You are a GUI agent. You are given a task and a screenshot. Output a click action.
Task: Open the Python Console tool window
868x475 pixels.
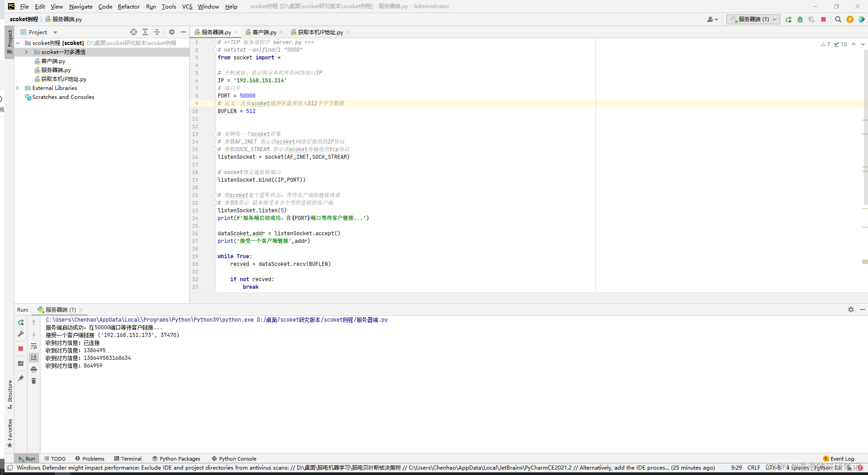click(234, 459)
